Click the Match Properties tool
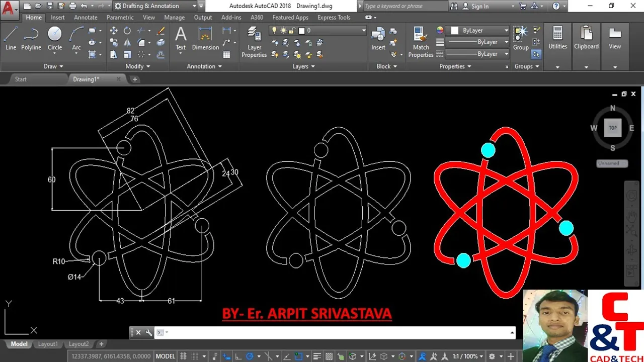 click(x=421, y=42)
